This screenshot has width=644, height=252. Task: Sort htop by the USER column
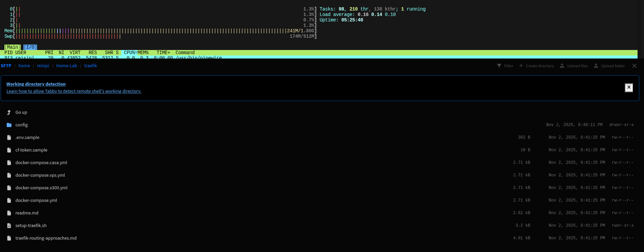[21, 53]
